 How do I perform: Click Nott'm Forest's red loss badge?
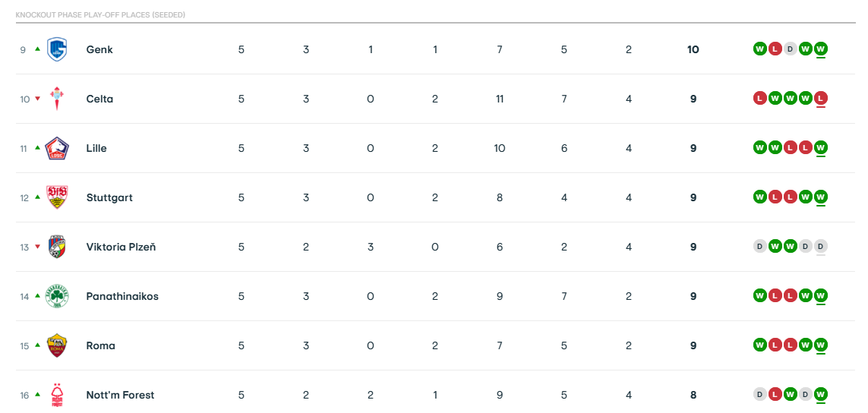click(775, 395)
